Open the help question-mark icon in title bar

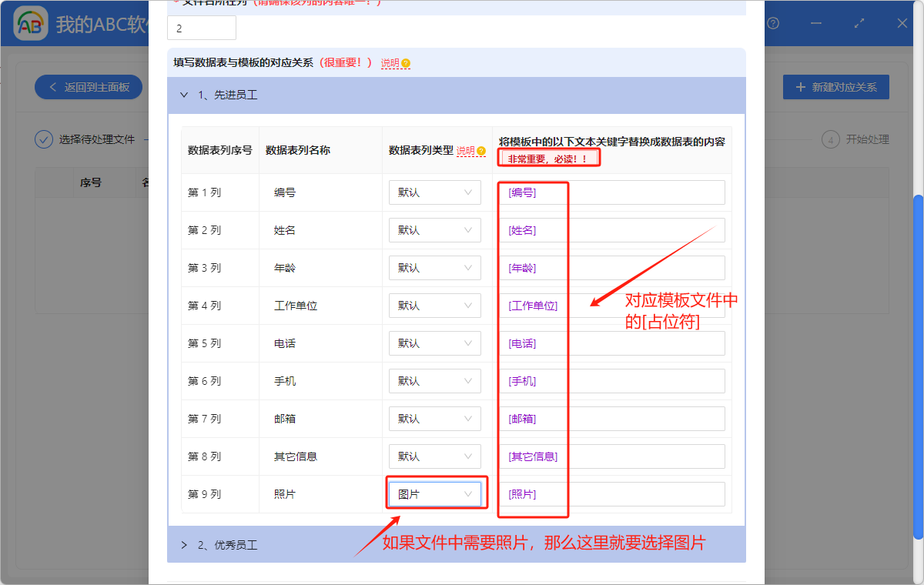(773, 24)
